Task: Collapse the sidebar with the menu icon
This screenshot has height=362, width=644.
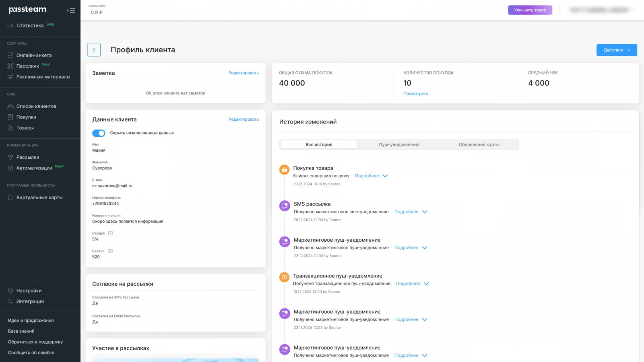Action: pos(71,10)
